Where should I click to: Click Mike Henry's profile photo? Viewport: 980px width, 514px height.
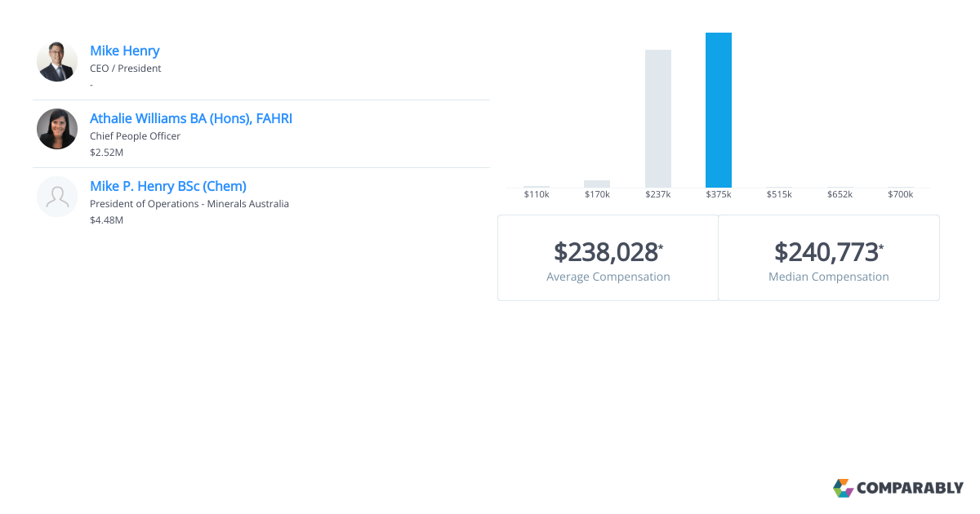57,61
